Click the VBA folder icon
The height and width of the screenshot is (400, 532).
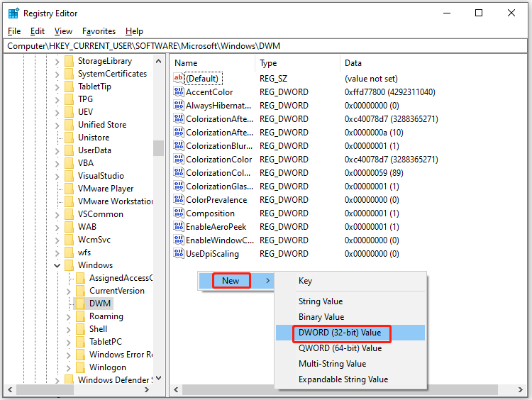pos(69,163)
